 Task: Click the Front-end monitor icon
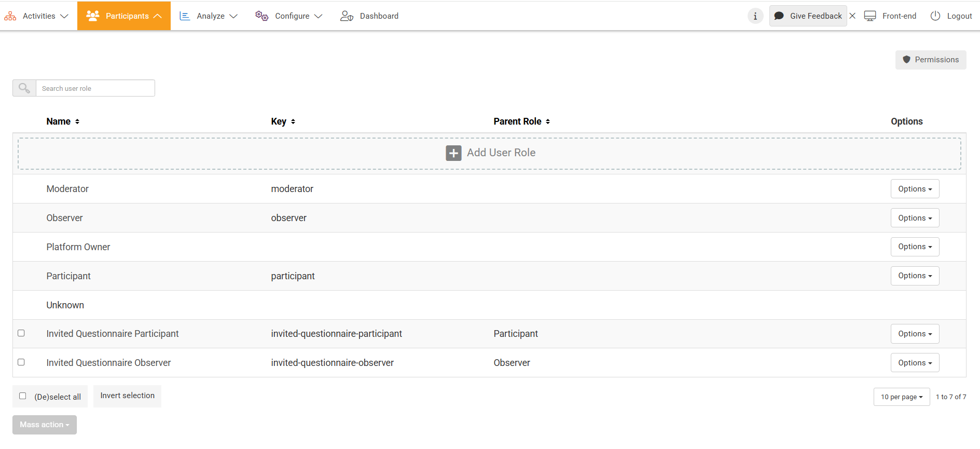pos(870,16)
